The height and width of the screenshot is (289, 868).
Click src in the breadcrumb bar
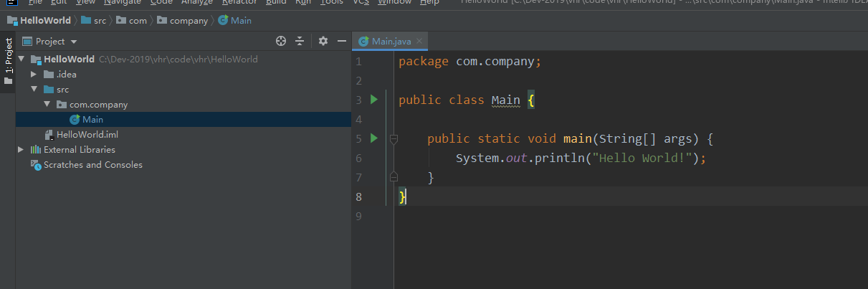pyautogui.click(x=94, y=20)
